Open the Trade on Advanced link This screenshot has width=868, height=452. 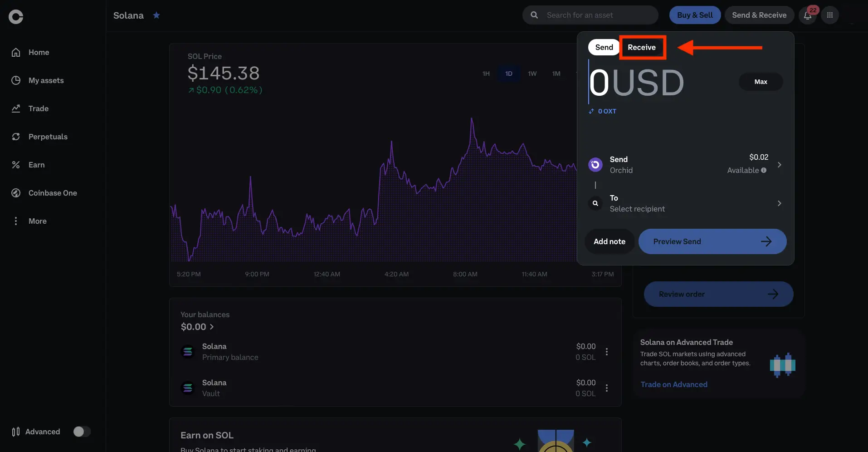pos(674,384)
